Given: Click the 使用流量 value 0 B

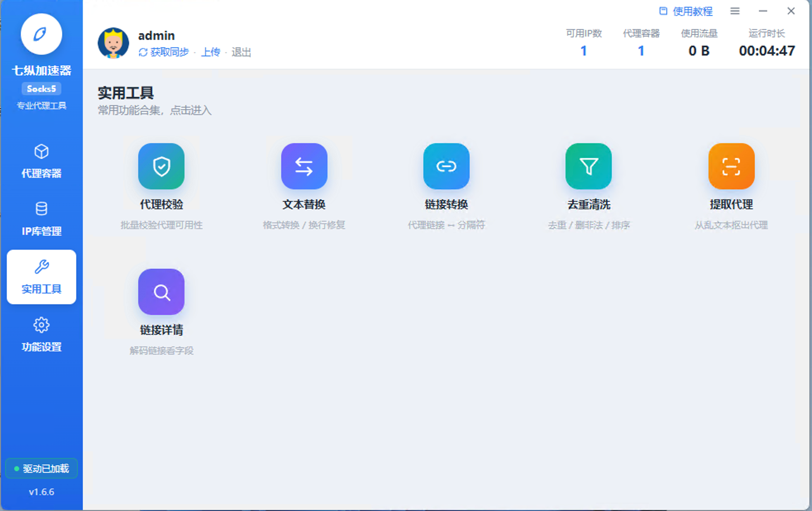Looking at the screenshot, I should pyautogui.click(x=699, y=51).
